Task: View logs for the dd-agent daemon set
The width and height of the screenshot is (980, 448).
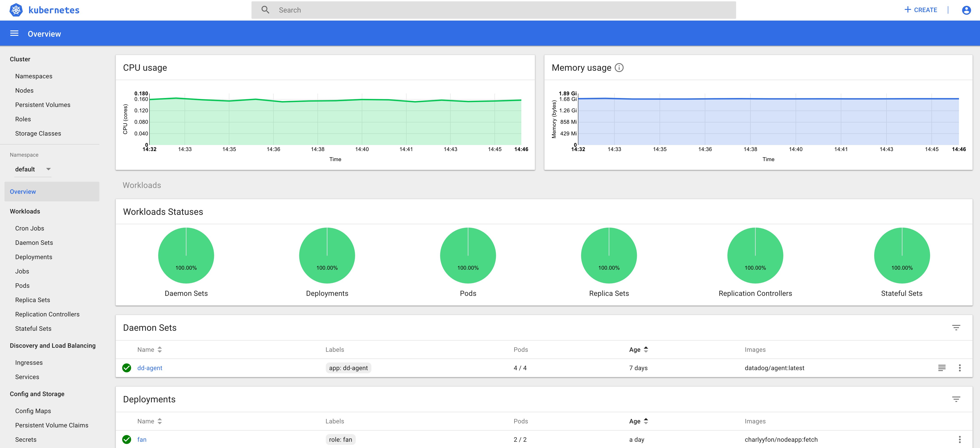Action: pos(942,368)
